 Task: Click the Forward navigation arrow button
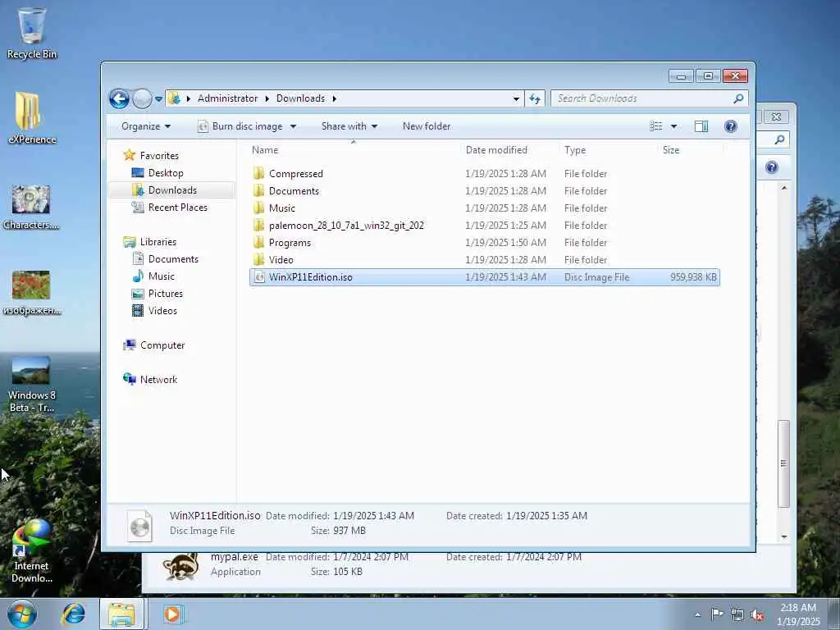(142, 98)
